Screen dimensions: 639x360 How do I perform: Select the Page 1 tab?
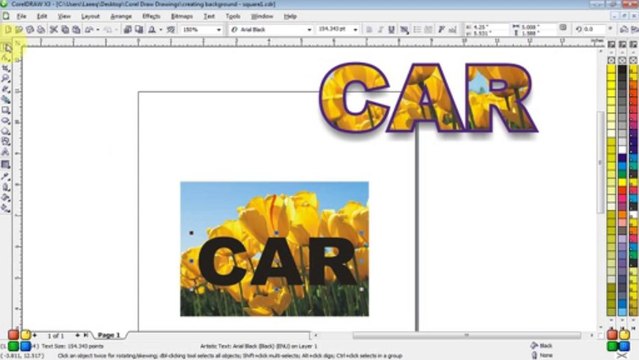point(109,335)
